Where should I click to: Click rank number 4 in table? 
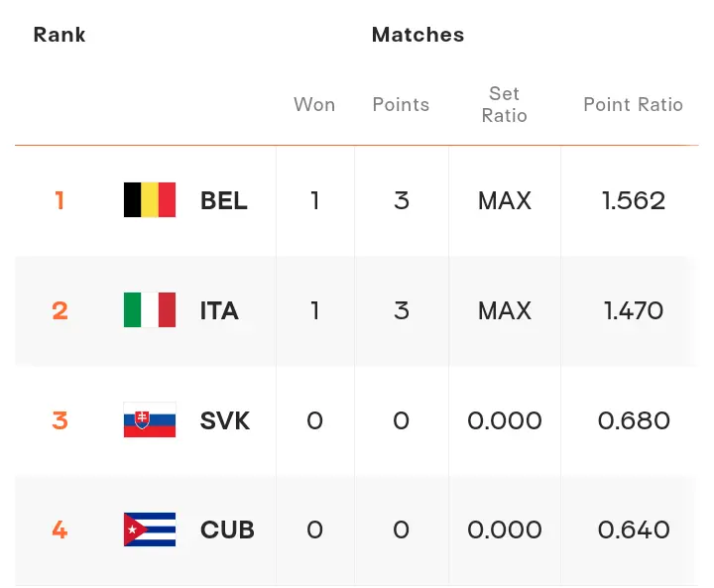coord(59,529)
